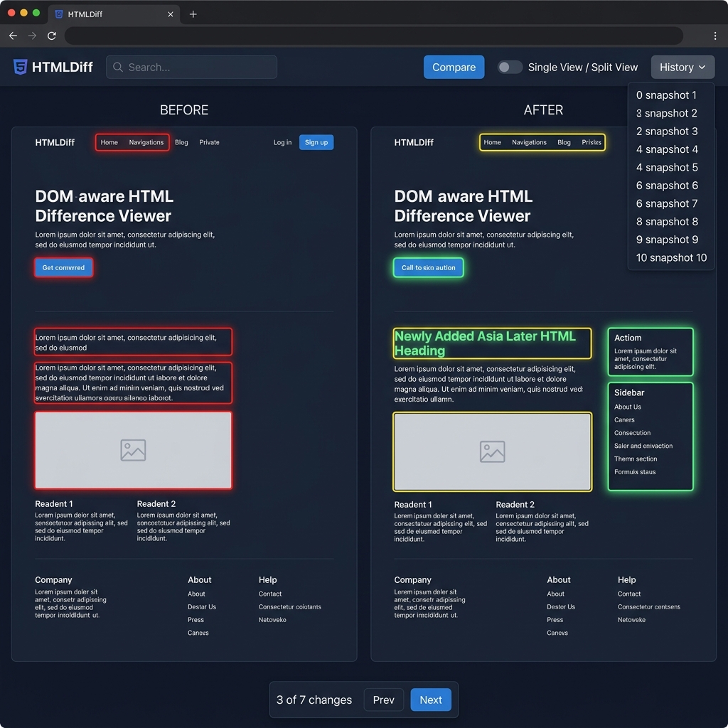Screen dimensions: 728x728
Task: Click Contact in AFTER footer Help
Action: [x=629, y=594]
